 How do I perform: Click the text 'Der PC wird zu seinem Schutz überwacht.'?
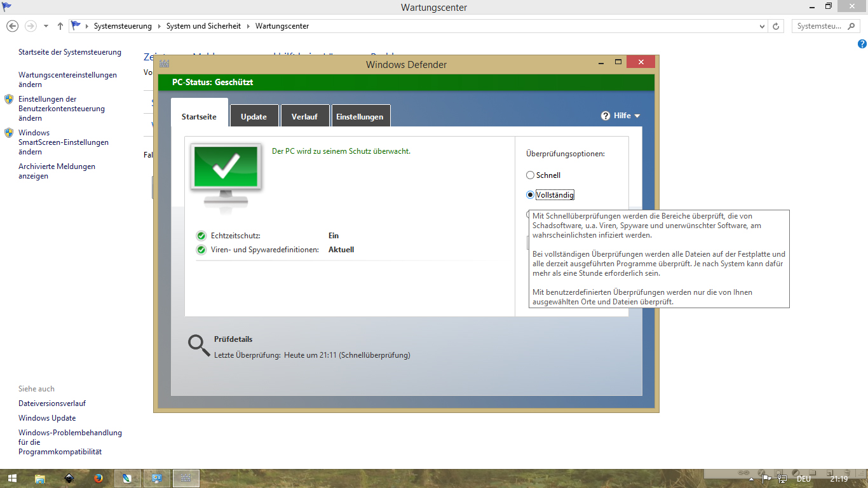(341, 151)
